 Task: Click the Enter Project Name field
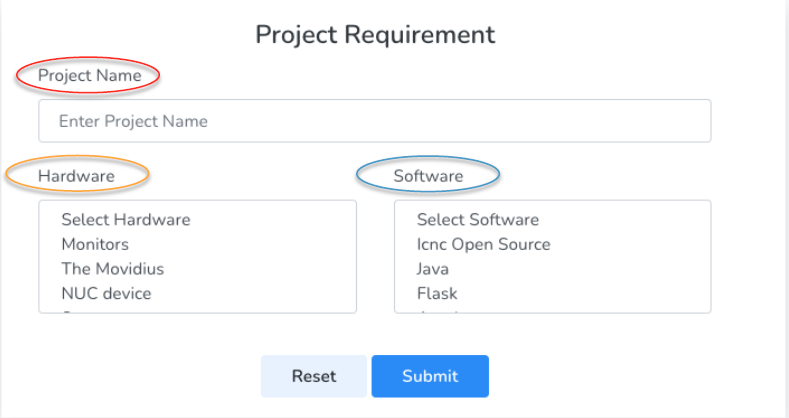[374, 121]
